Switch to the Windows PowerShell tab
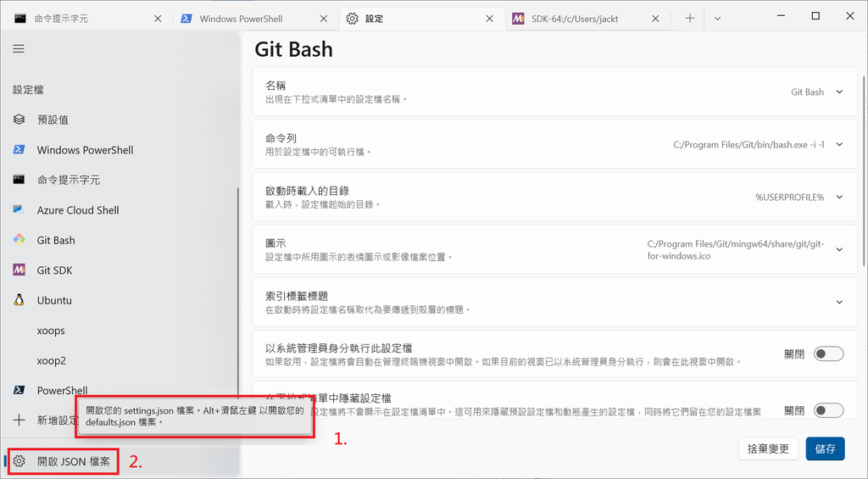 pyautogui.click(x=253, y=19)
